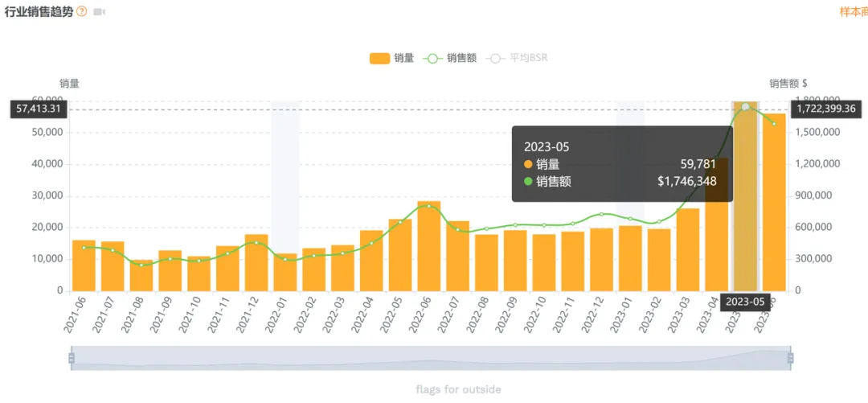Click the 行业销售趋势 chart title
The image size is (868, 403).
39,11
